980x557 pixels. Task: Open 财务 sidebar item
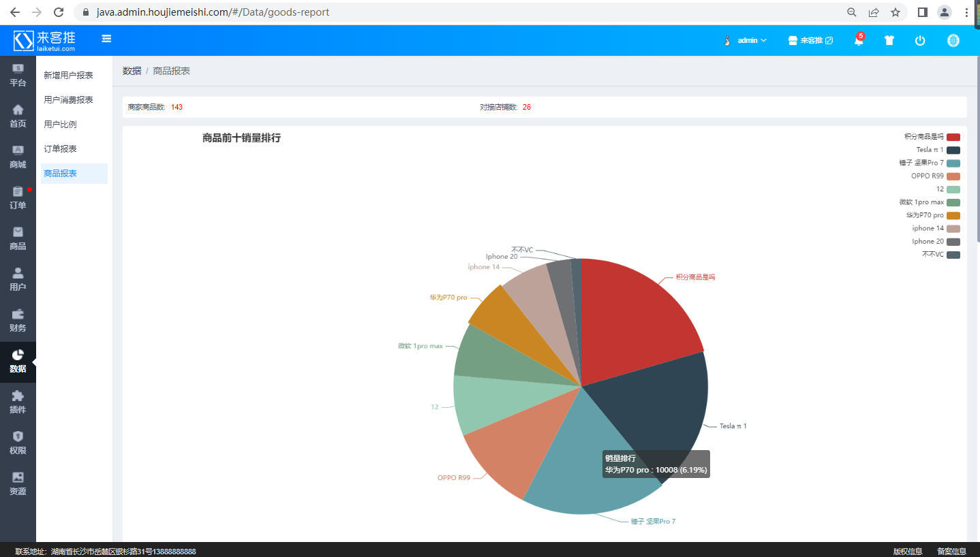18,321
